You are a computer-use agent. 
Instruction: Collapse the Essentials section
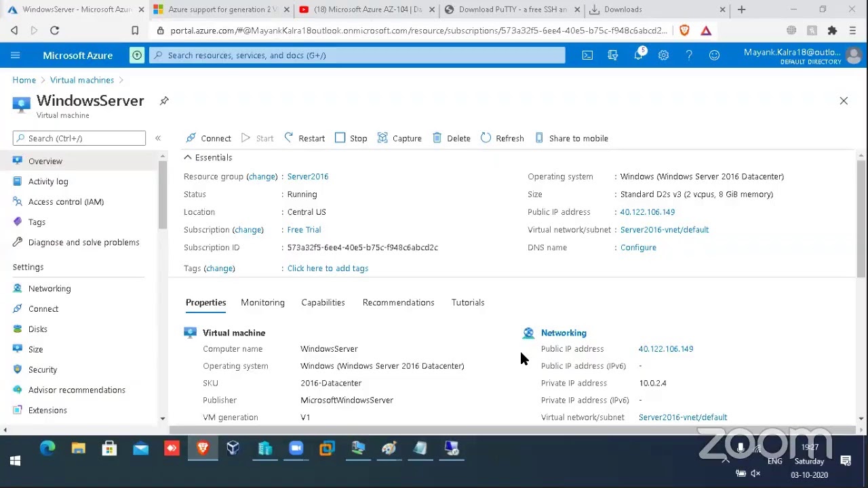pyautogui.click(x=208, y=157)
